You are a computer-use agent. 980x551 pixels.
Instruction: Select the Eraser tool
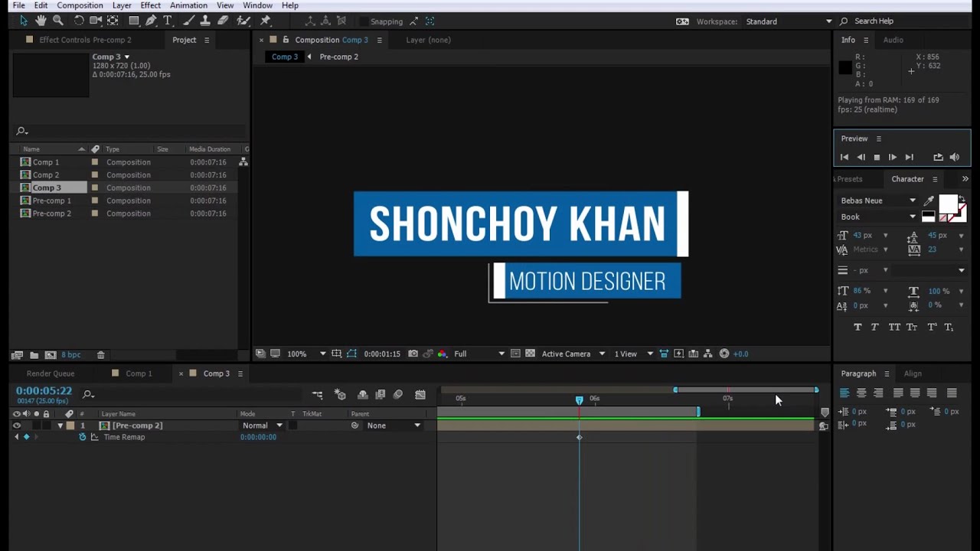tap(223, 21)
